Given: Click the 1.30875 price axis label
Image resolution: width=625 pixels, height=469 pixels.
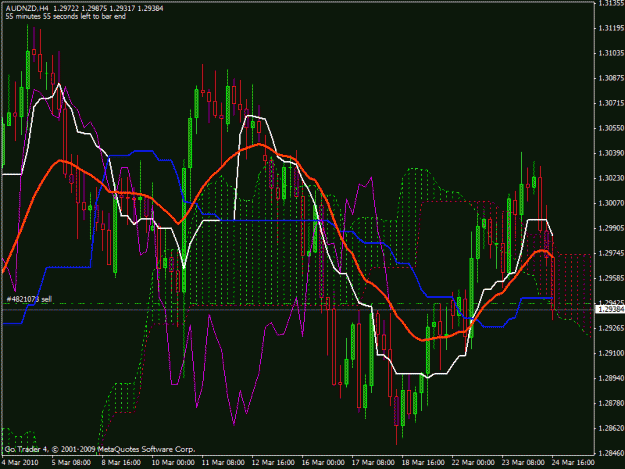Looking at the screenshot, I should (610, 78).
